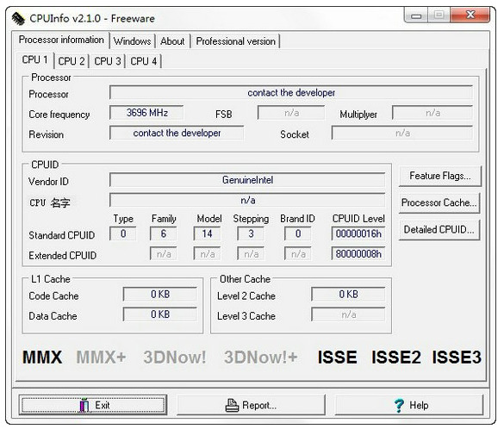Click the ISSE3 instruction set label
Image resolution: width=504 pixels, height=429 pixels.
pos(457,357)
